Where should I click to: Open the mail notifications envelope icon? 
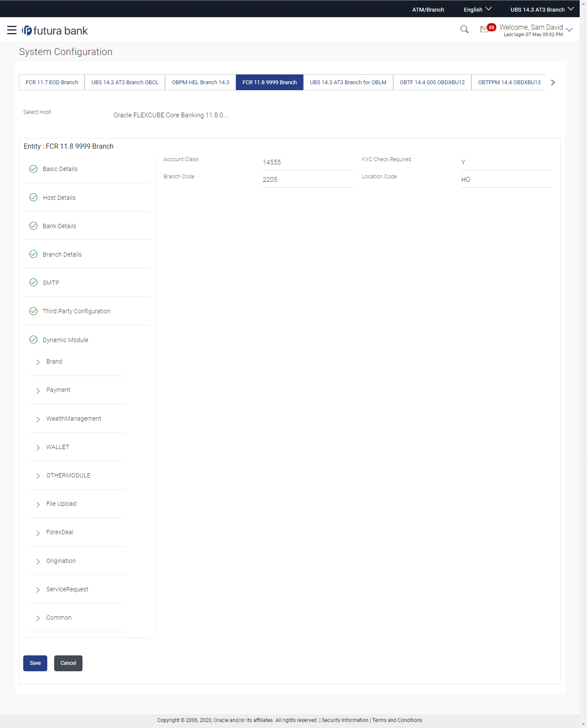(x=484, y=29)
